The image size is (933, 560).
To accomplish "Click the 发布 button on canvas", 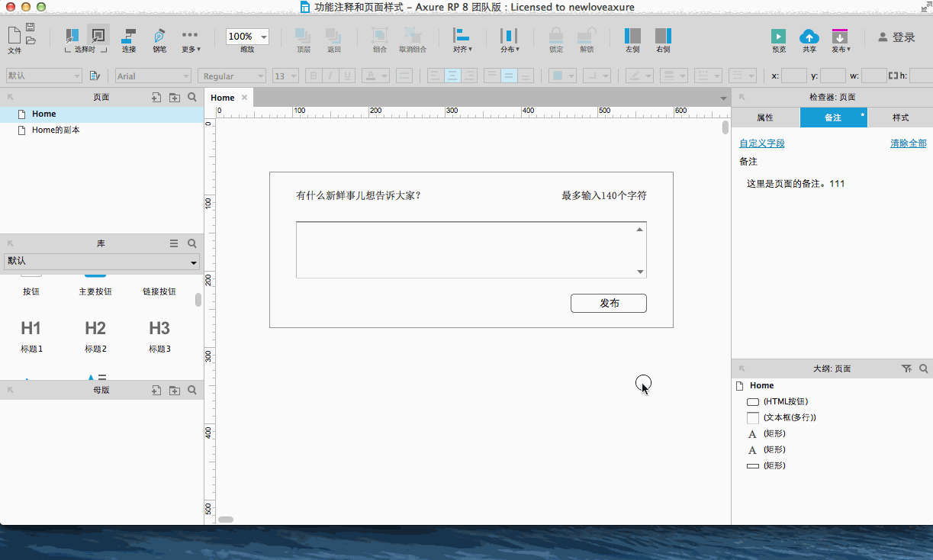I will click(609, 303).
